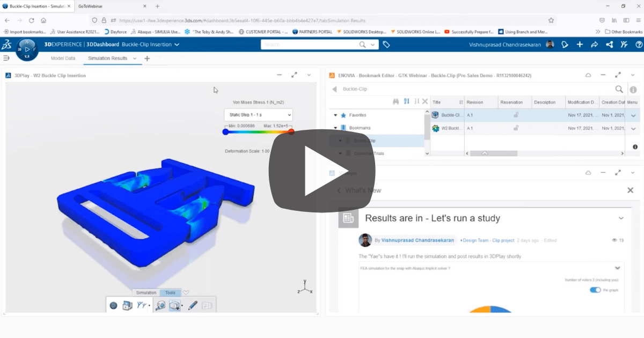Click the tag icon next to search

386,45
